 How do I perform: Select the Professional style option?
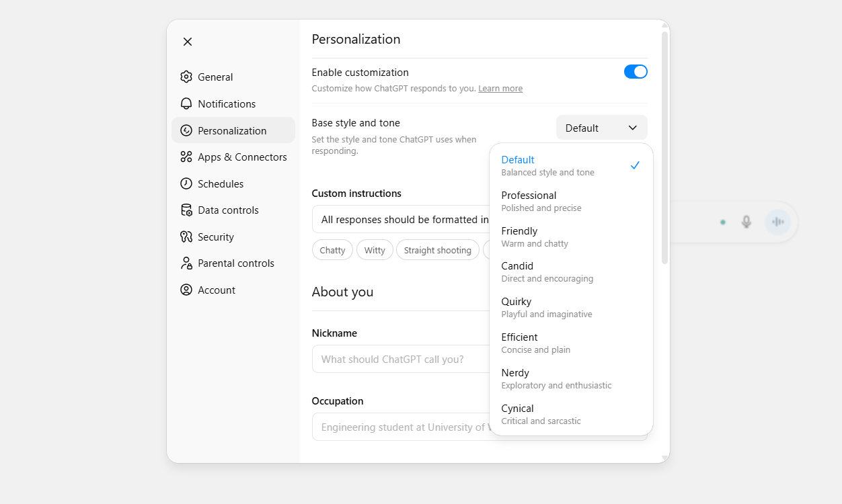[x=571, y=201]
